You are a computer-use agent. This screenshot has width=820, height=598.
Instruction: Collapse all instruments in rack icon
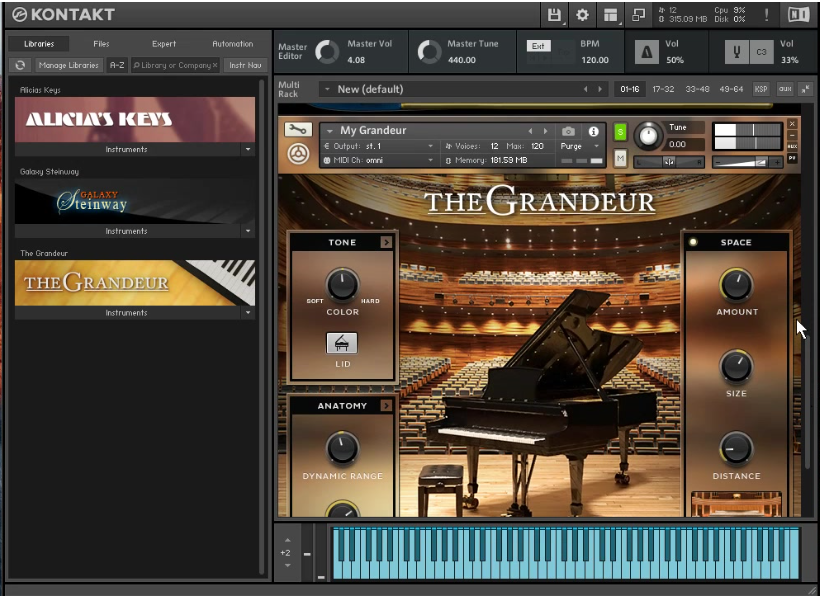coord(805,89)
